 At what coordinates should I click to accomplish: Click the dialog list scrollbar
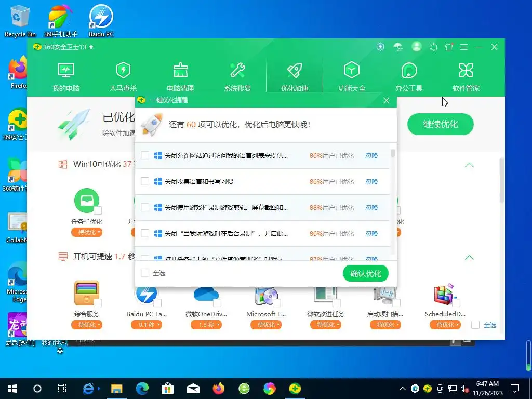[x=393, y=153]
